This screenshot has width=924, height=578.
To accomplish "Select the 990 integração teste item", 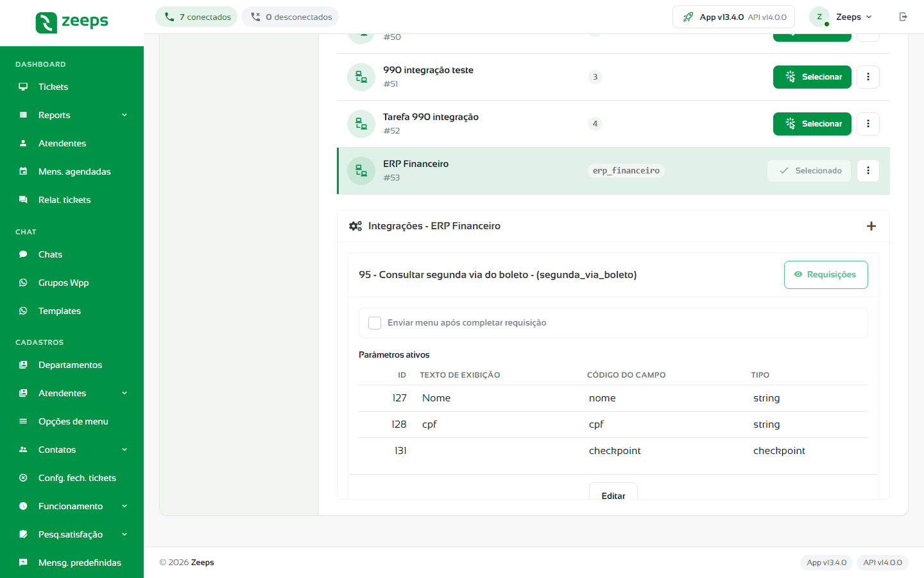I will coord(812,77).
